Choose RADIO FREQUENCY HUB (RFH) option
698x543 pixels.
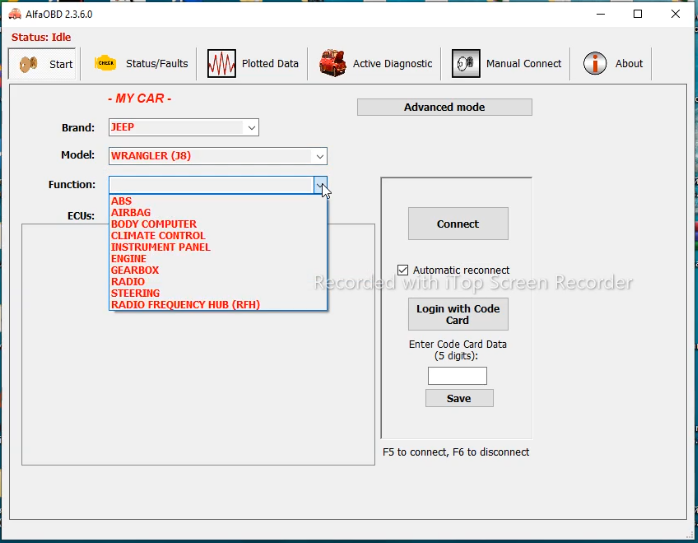click(218, 305)
